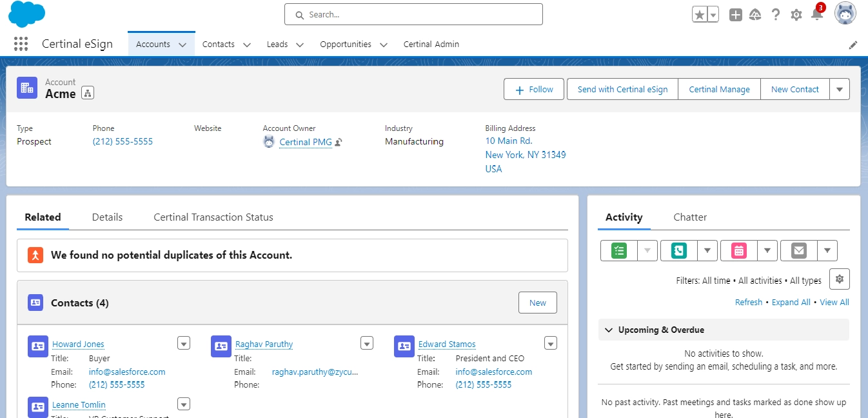Click the New Contact button
Image resolution: width=868 pixels, height=418 pixels.
click(795, 89)
